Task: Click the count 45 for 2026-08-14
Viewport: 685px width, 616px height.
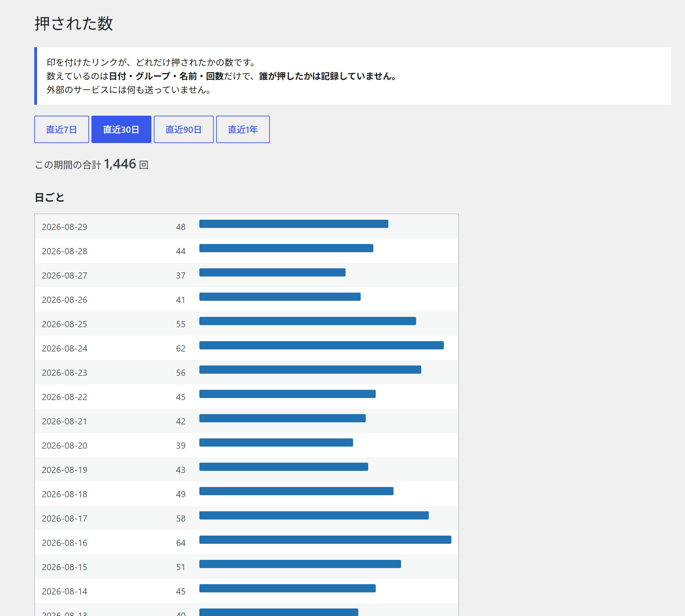Action: [x=181, y=591]
